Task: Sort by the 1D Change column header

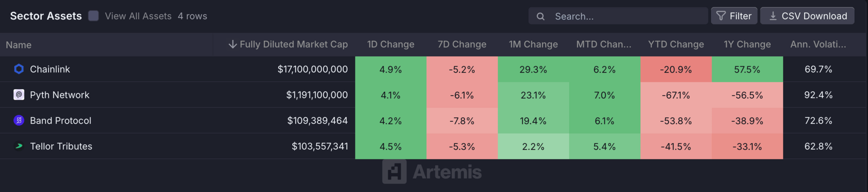Action: click(x=391, y=44)
